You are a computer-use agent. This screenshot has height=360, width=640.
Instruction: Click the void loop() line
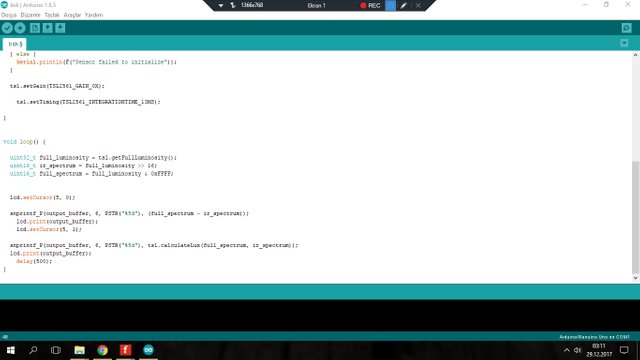tap(24, 142)
